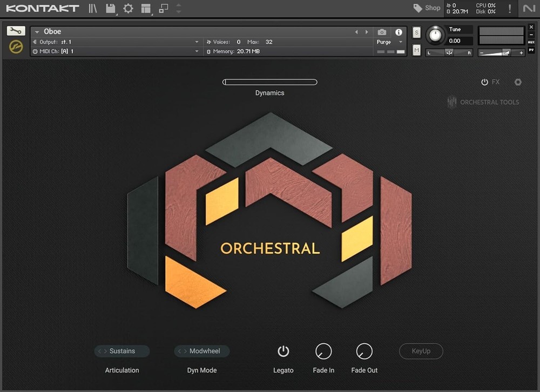
Task: Click the floppy disk save icon
Action: click(111, 8)
